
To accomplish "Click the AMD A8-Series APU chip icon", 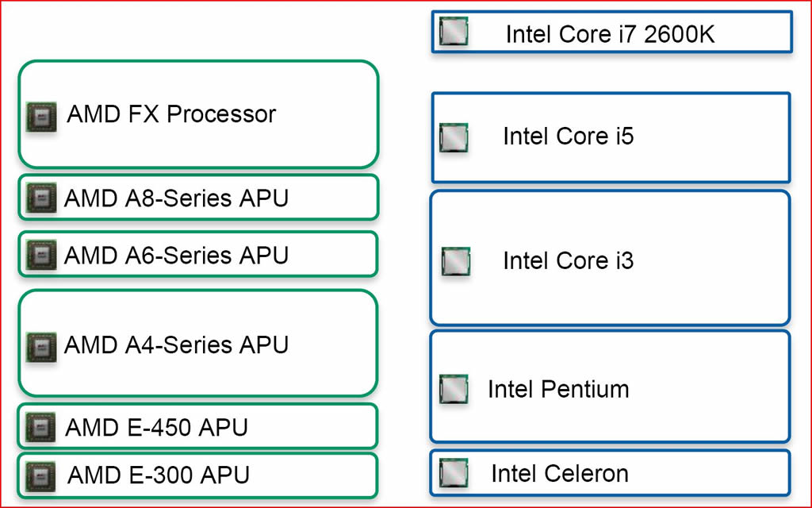I will click(x=41, y=198).
